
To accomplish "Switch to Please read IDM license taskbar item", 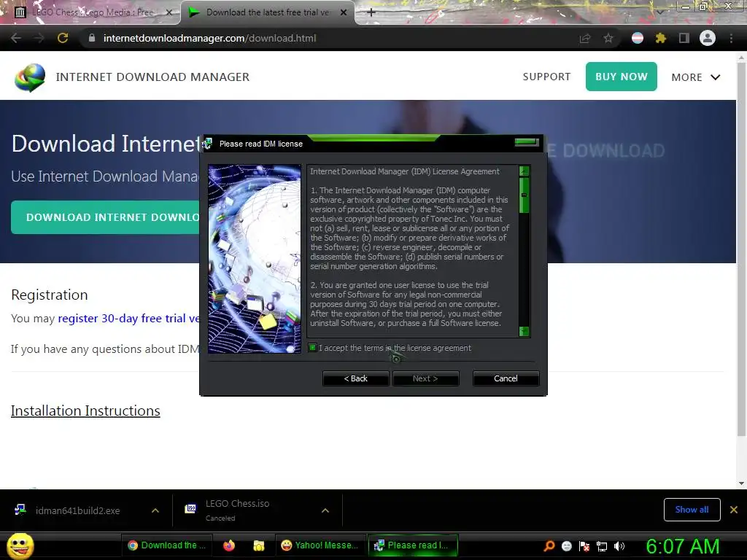I will (x=413, y=545).
